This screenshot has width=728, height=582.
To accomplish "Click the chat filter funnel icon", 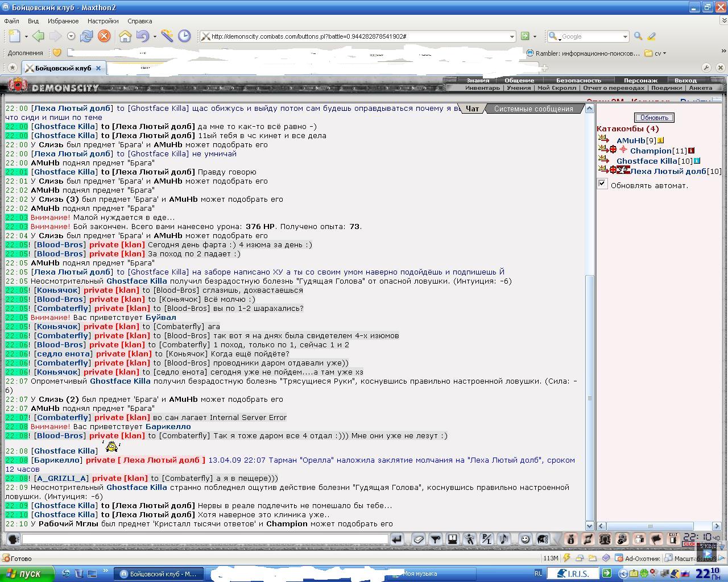I will point(436,539).
